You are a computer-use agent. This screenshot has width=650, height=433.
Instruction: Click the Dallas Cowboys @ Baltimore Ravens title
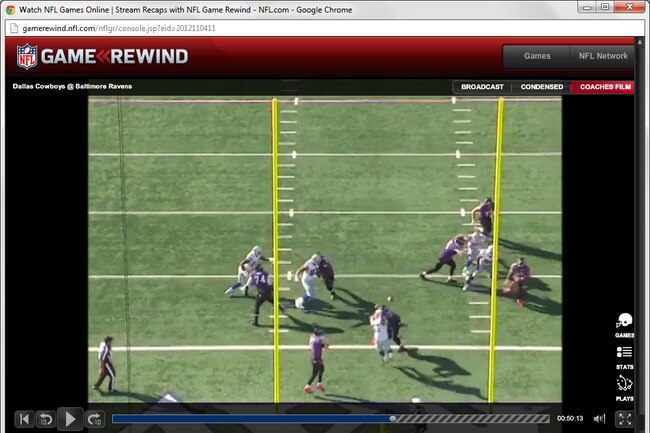tap(72, 86)
